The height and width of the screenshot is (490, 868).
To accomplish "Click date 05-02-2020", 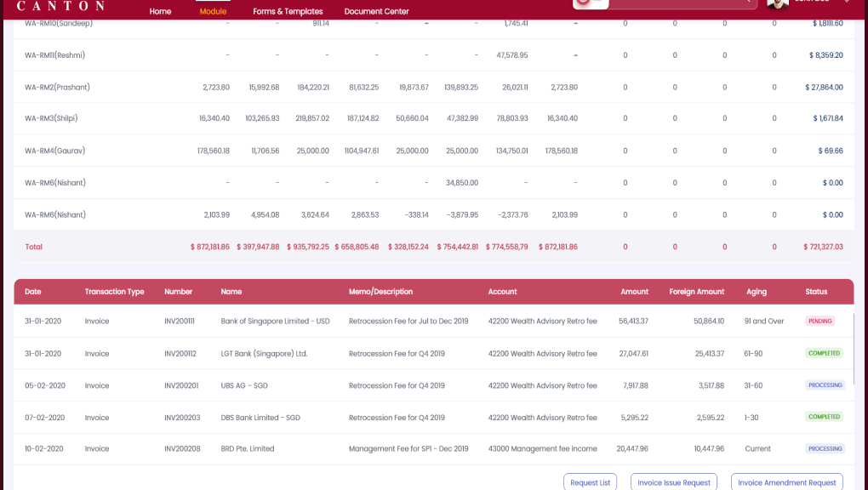I will 45,385.
